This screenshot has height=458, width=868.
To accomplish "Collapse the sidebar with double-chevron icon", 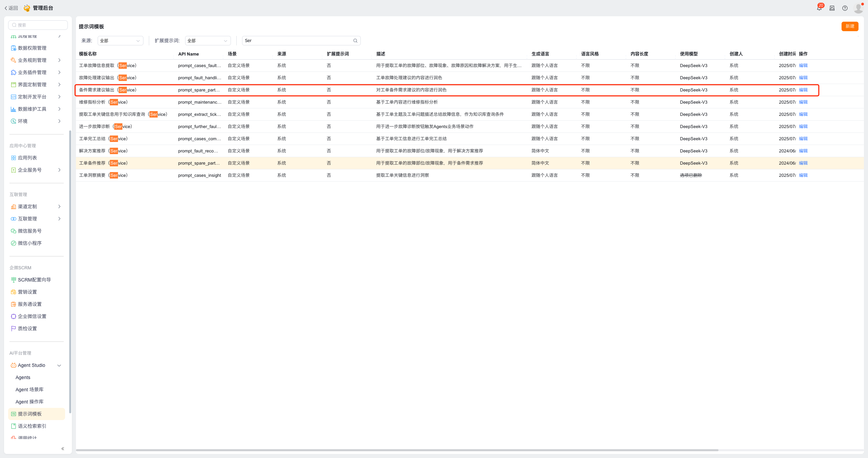I will (63, 449).
